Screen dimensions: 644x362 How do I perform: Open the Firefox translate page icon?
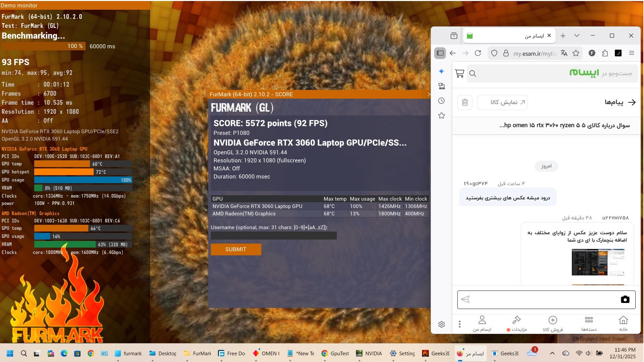[x=564, y=53]
